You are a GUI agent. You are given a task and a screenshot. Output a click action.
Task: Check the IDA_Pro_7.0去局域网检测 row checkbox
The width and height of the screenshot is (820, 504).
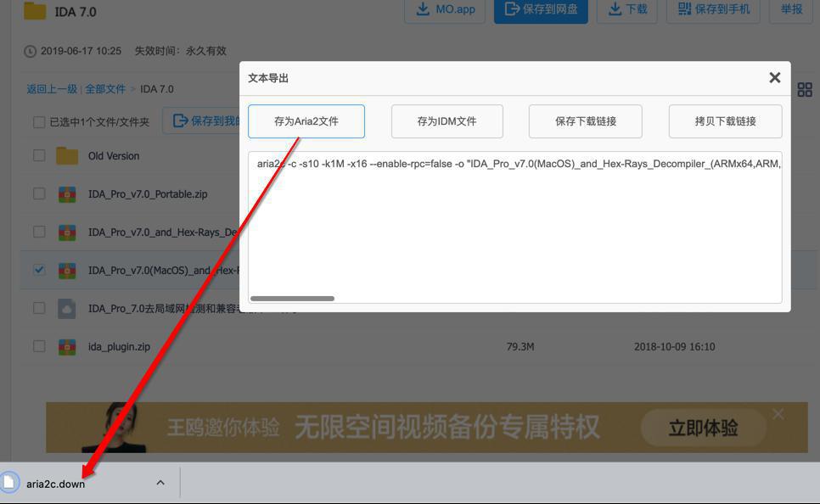[x=39, y=308]
